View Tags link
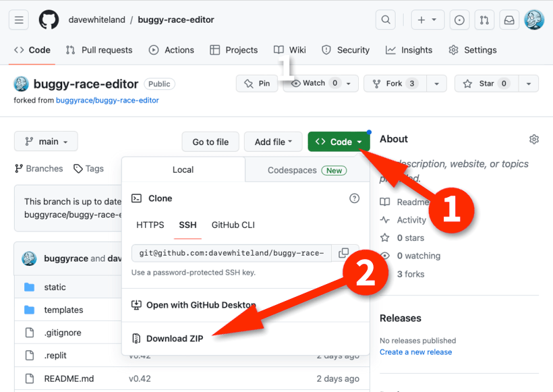553x392 pixels. tap(88, 169)
